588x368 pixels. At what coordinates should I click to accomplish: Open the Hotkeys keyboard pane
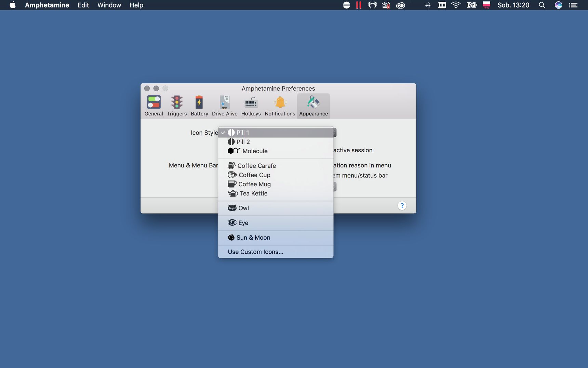tap(251, 106)
